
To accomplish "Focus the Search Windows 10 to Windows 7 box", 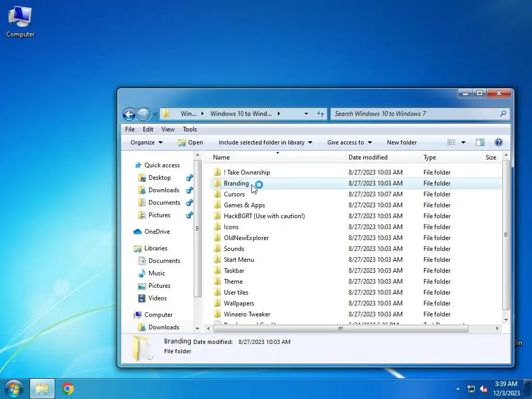I will click(420, 114).
